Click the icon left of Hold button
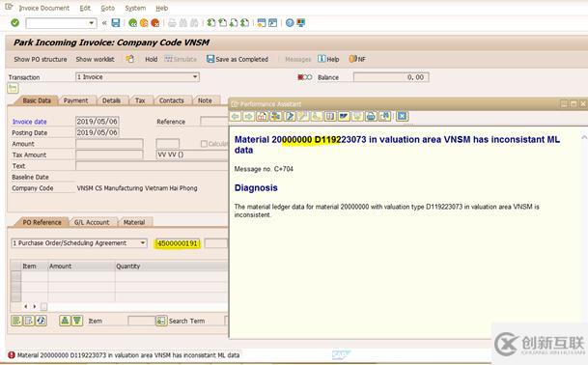The width and height of the screenshot is (588, 365). tap(130, 59)
